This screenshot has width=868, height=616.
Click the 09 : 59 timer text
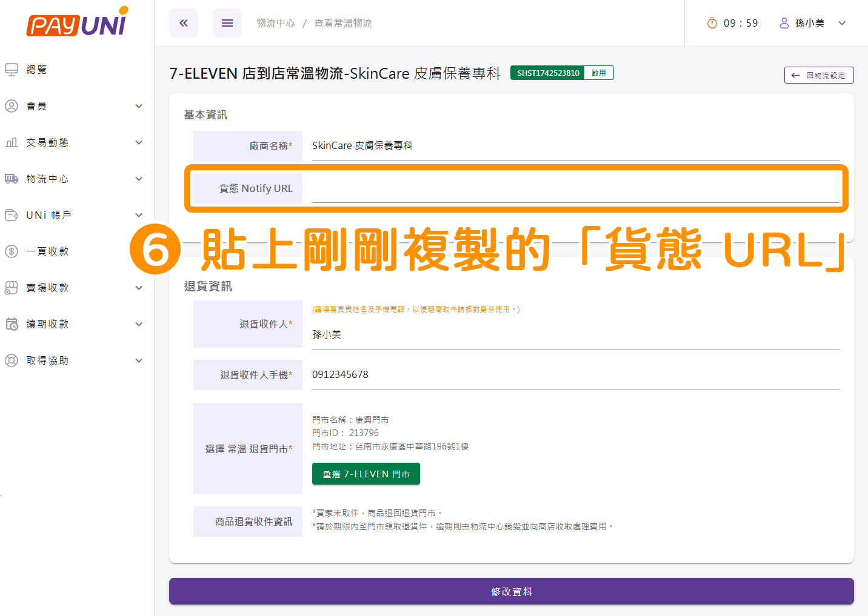741,23
